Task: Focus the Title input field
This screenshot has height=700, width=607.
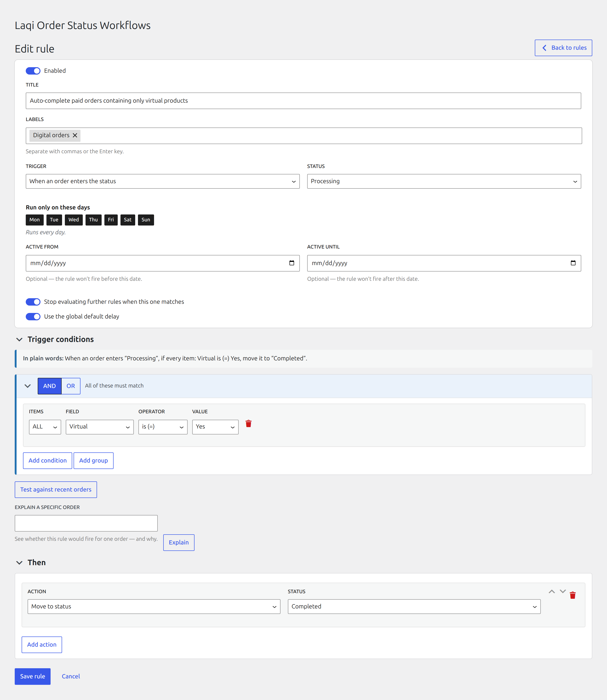Action: click(303, 101)
